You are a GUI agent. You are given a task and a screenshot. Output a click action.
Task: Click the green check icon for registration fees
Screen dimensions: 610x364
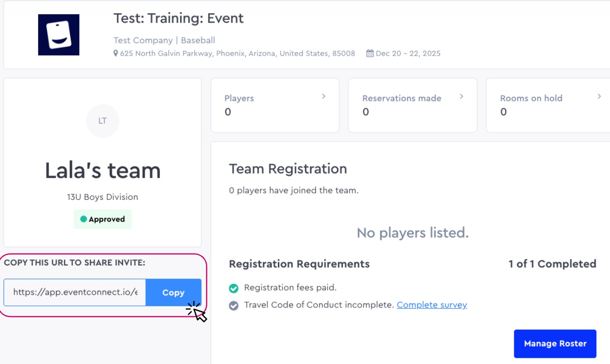pyautogui.click(x=234, y=288)
